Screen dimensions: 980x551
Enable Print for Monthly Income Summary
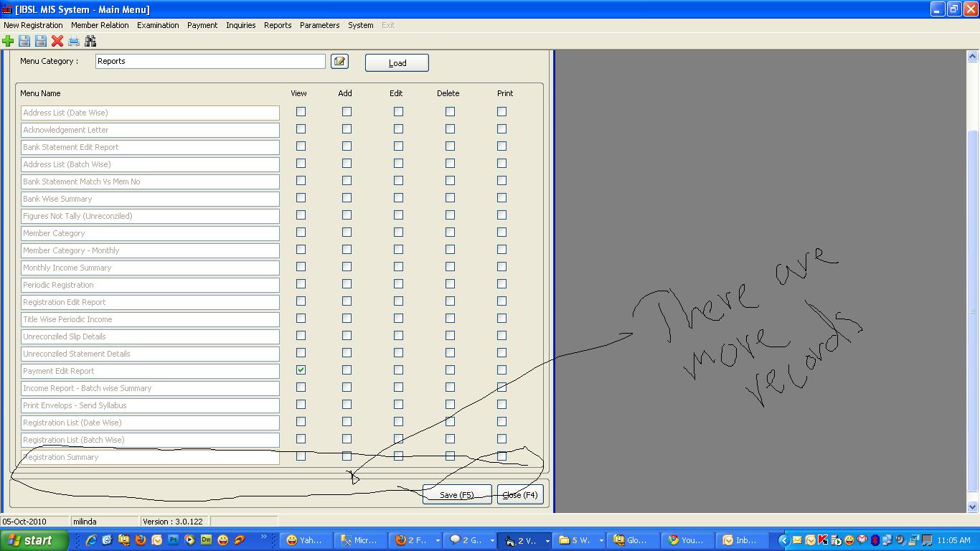point(501,267)
